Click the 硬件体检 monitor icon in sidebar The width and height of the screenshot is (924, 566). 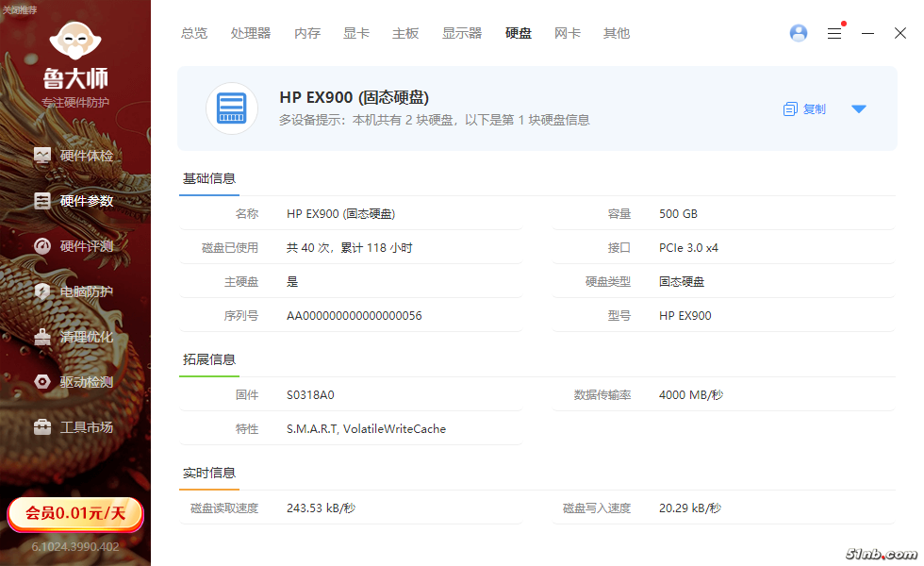click(42, 156)
